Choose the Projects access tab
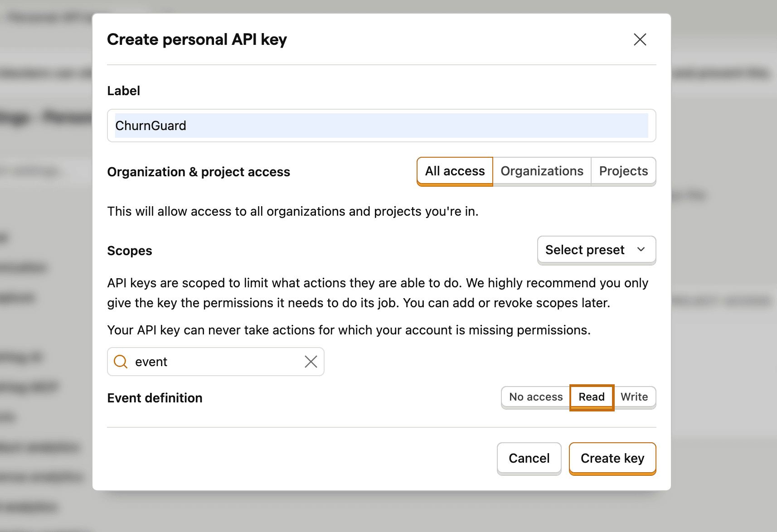 click(x=623, y=171)
